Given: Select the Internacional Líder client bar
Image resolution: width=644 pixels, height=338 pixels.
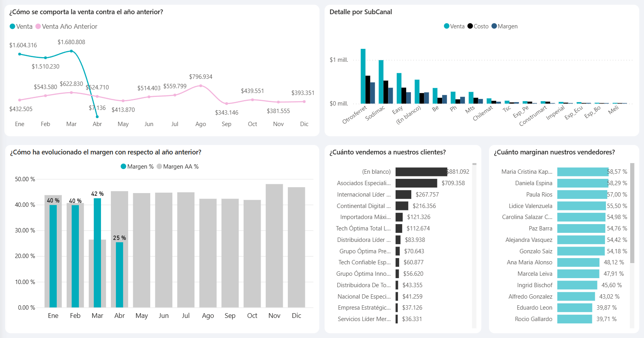Looking at the screenshot, I should [x=403, y=195].
